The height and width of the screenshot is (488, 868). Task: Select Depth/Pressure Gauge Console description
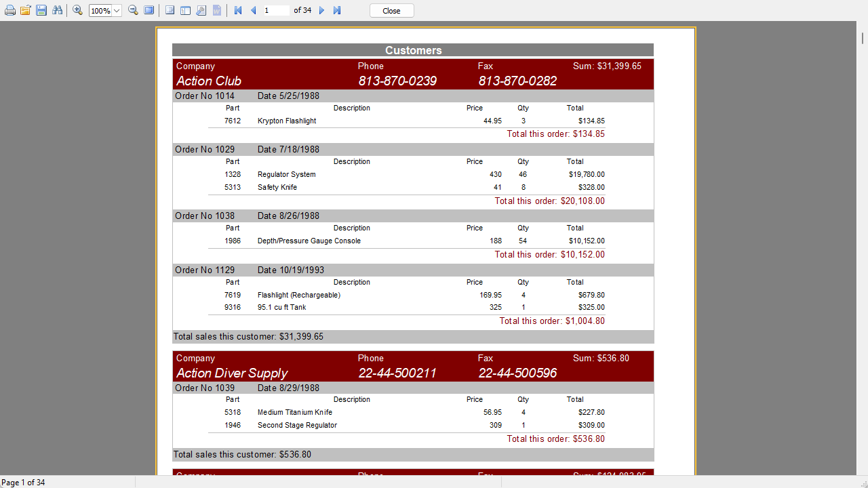tap(309, 241)
